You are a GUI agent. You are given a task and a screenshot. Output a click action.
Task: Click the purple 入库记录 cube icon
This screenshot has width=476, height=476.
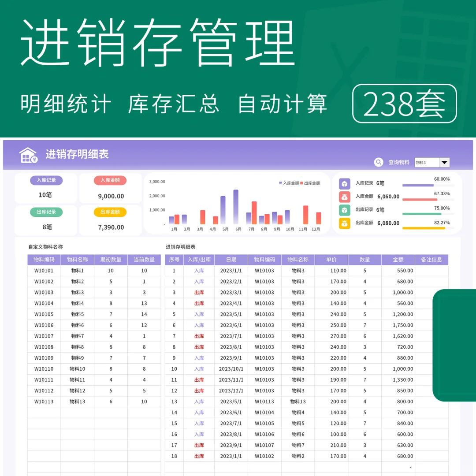click(345, 184)
